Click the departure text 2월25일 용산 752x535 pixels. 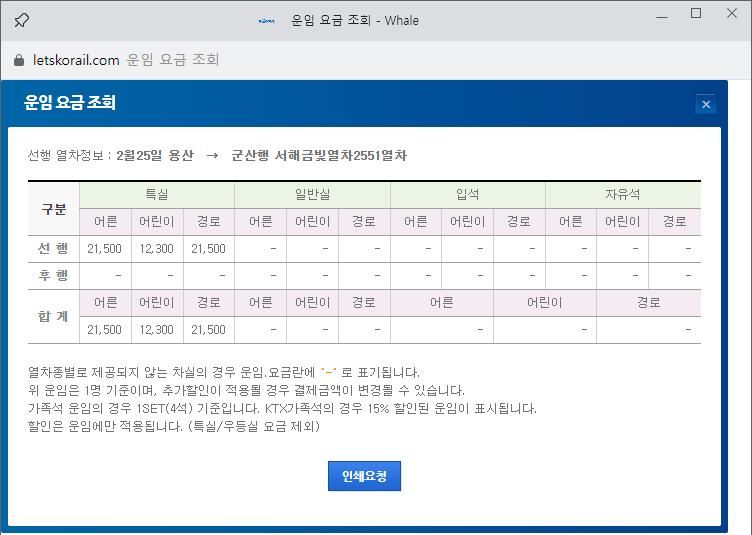tap(155, 156)
